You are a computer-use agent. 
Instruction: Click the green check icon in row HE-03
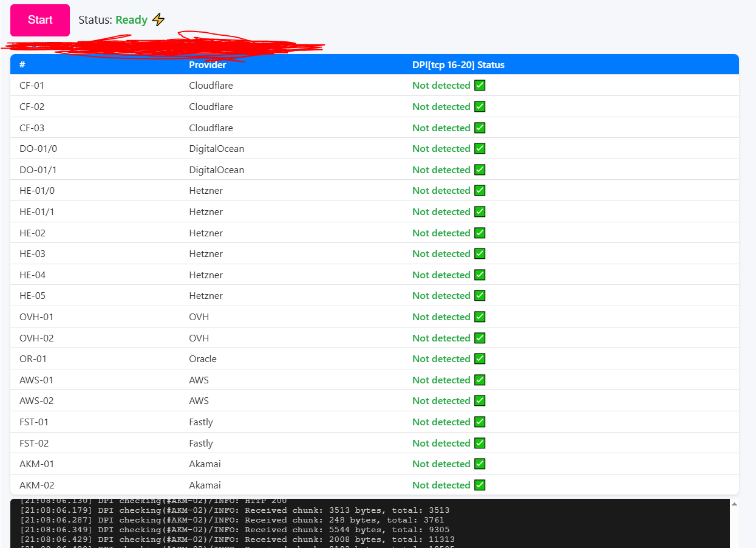[x=480, y=254]
